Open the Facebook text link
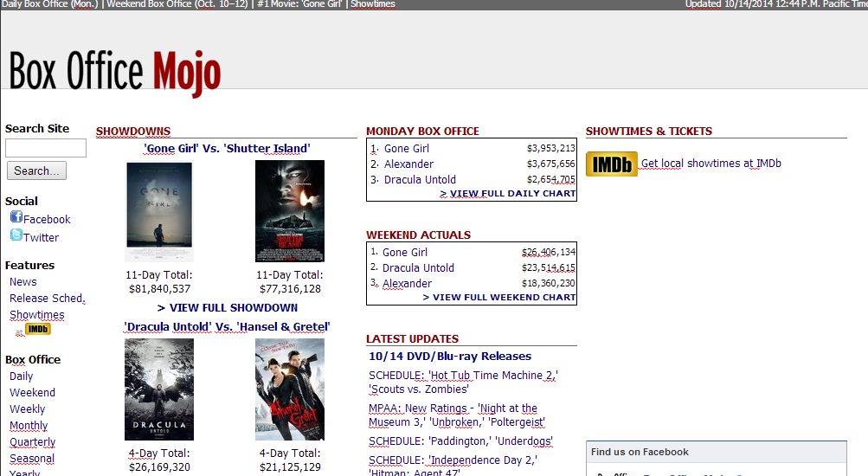Image resolution: width=868 pixels, height=476 pixels. pyautogui.click(x=47, y=219)
